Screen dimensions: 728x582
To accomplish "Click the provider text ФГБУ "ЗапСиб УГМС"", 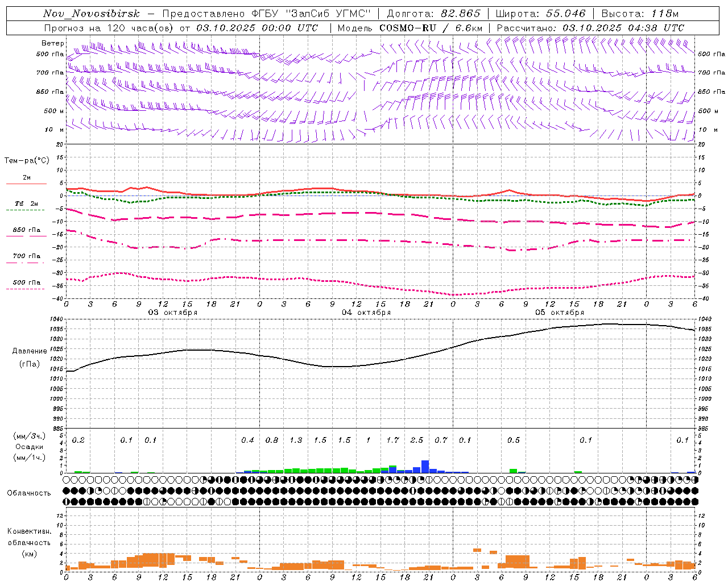I will point(311,14).
